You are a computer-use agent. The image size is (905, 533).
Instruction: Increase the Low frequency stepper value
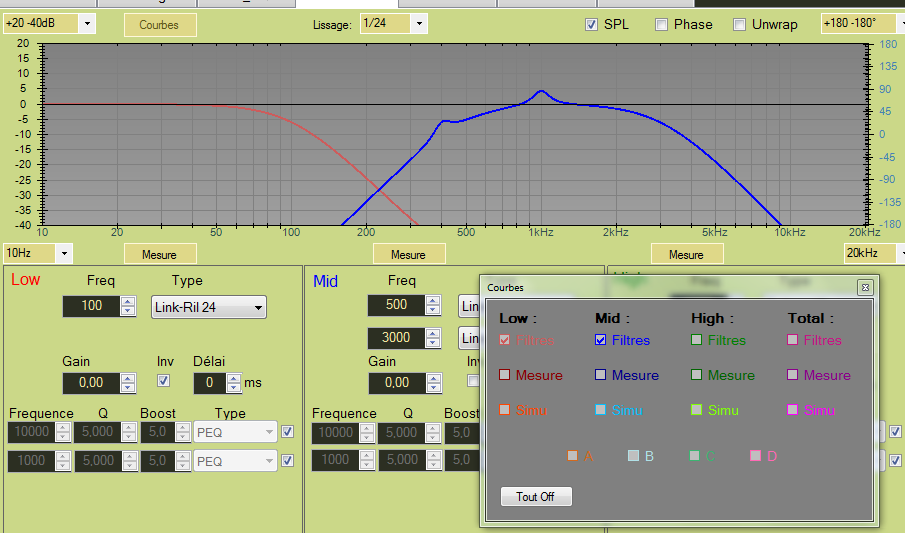(x=127, y=301)
